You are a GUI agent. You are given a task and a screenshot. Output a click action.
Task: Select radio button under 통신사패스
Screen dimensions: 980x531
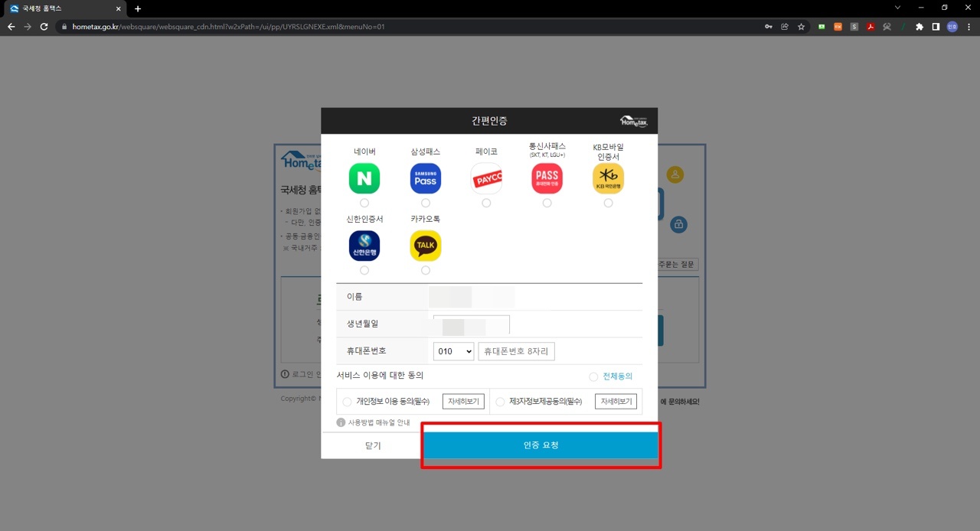point(547,203)
